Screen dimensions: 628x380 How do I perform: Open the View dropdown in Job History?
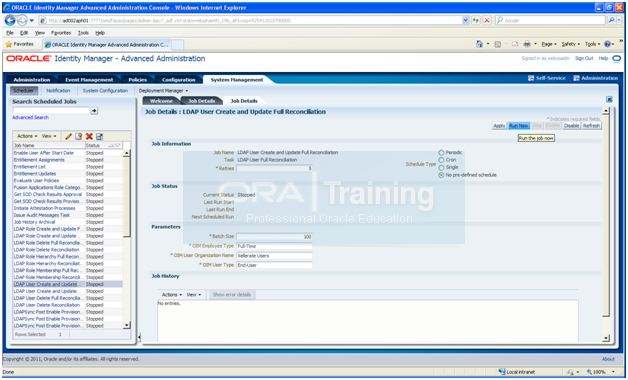pyautogui.click(x=194, y=295)
